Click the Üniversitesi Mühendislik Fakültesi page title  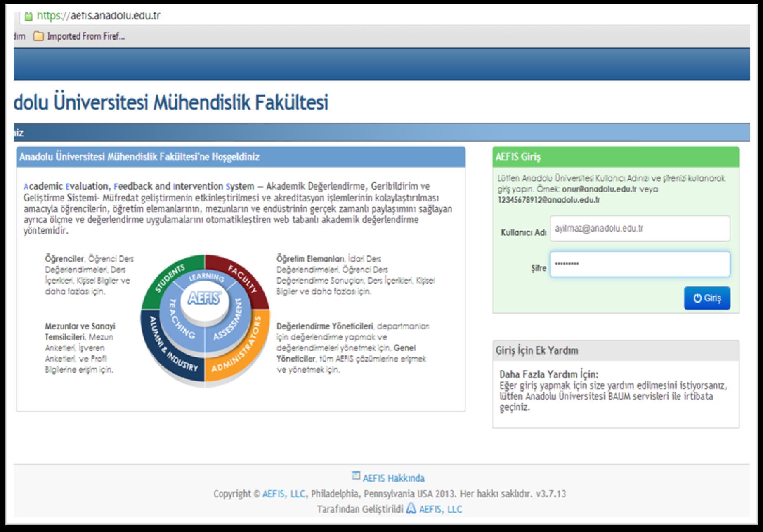click(171, 102)
